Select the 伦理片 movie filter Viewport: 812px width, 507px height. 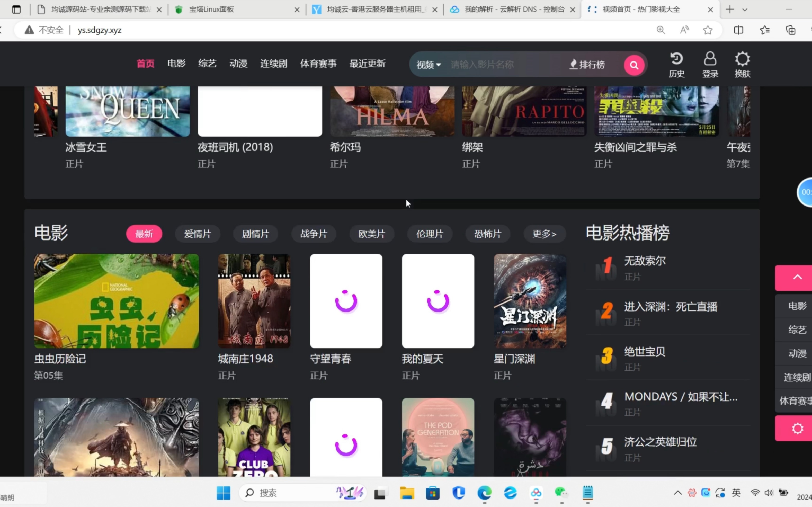(x=430, y=234)
